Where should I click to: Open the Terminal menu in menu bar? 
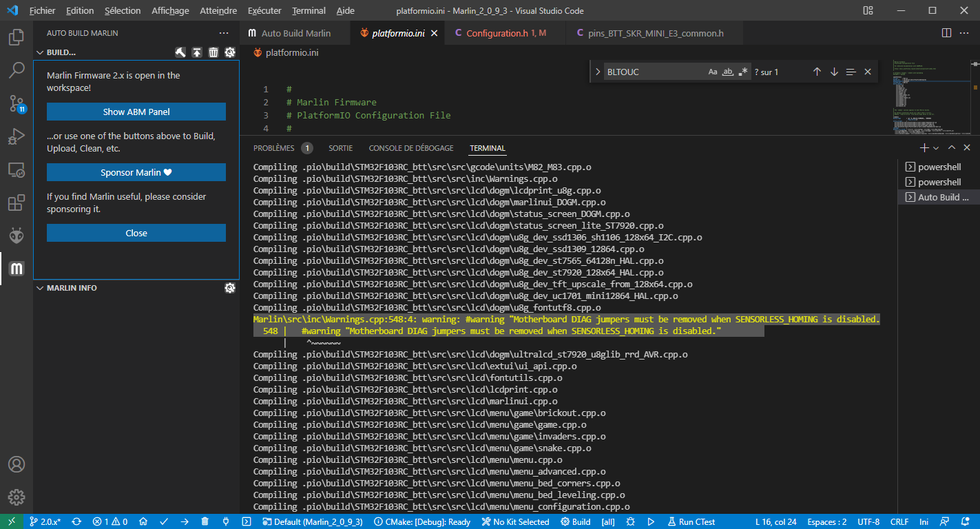pyautogui.click(x=309, y=11)
